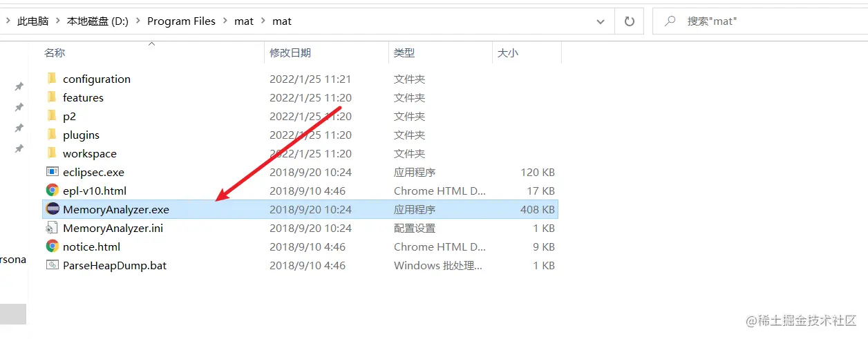Expand the chevron after Program Files
Screen dimensions: 868x339
tap(225, 21)
